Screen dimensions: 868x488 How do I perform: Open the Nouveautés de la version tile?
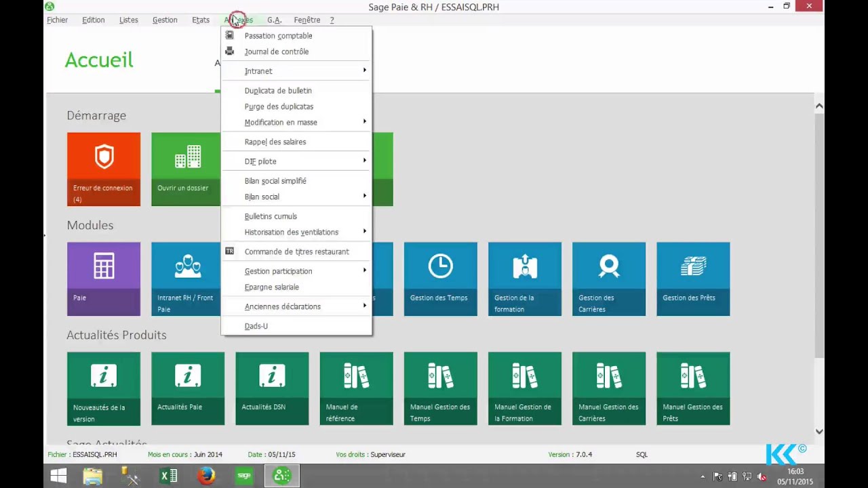[104, 389]
